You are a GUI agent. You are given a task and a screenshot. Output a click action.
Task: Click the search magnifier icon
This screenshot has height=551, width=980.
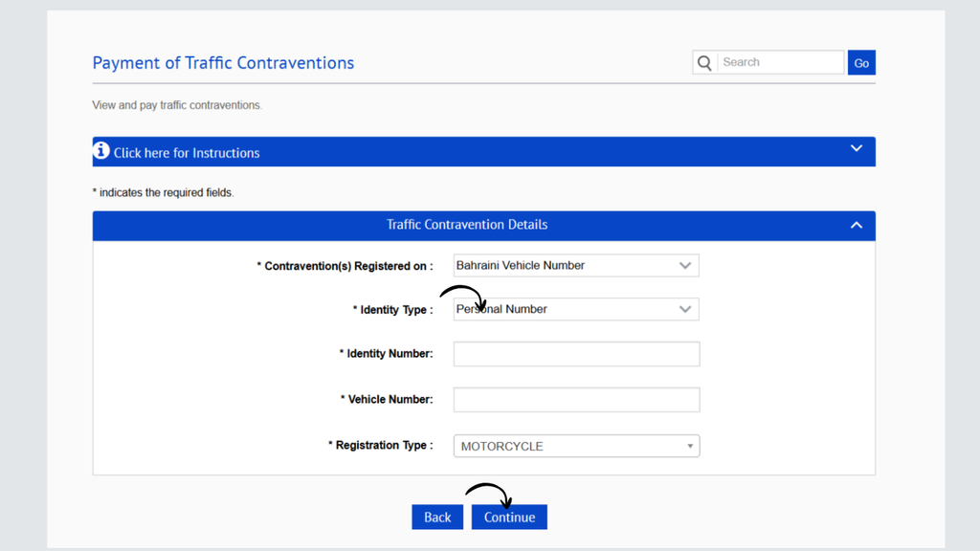tap(704, 62)
